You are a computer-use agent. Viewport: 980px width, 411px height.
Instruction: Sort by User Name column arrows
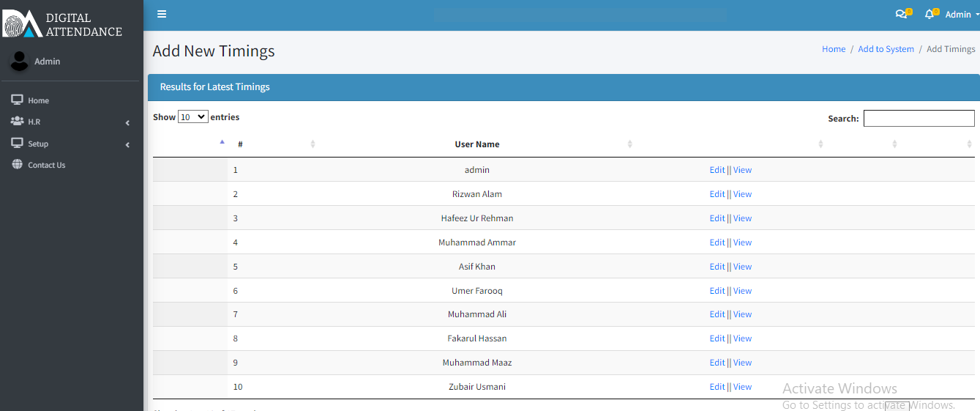coord(629,144)
